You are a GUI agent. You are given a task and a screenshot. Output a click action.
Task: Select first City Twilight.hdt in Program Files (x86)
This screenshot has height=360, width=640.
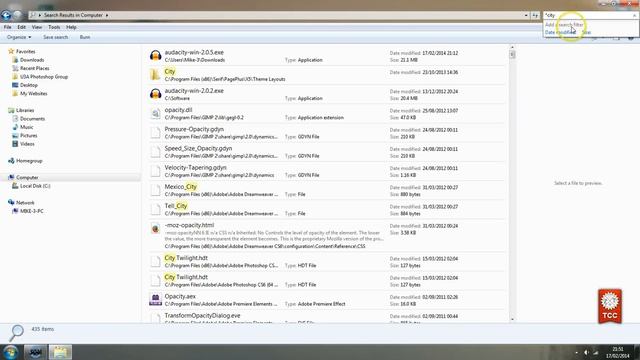(327, 261)
